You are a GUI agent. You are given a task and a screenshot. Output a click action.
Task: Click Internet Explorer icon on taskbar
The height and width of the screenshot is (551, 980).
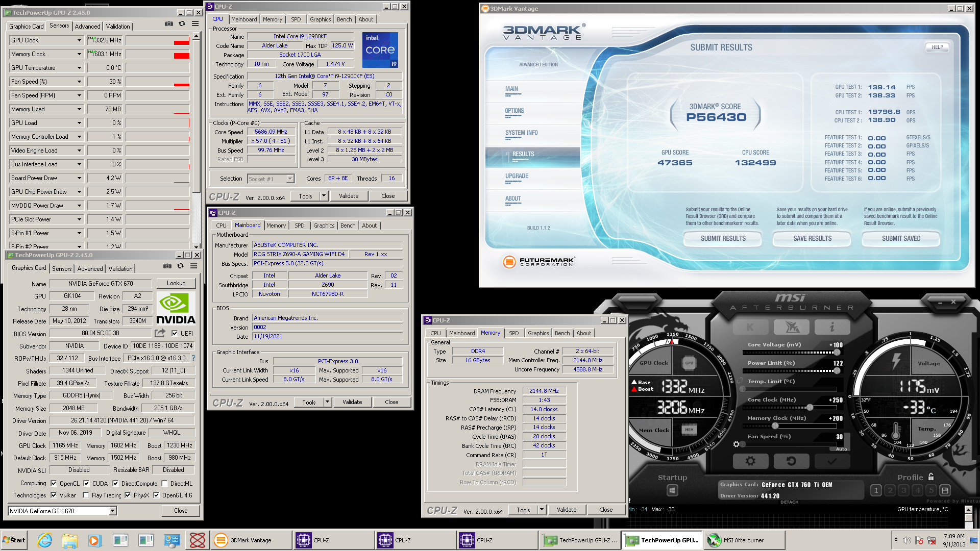coord(45,540)
